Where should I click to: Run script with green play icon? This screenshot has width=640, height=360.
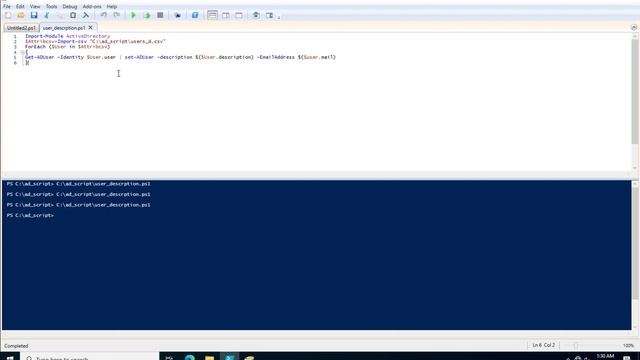coord(133,15)
